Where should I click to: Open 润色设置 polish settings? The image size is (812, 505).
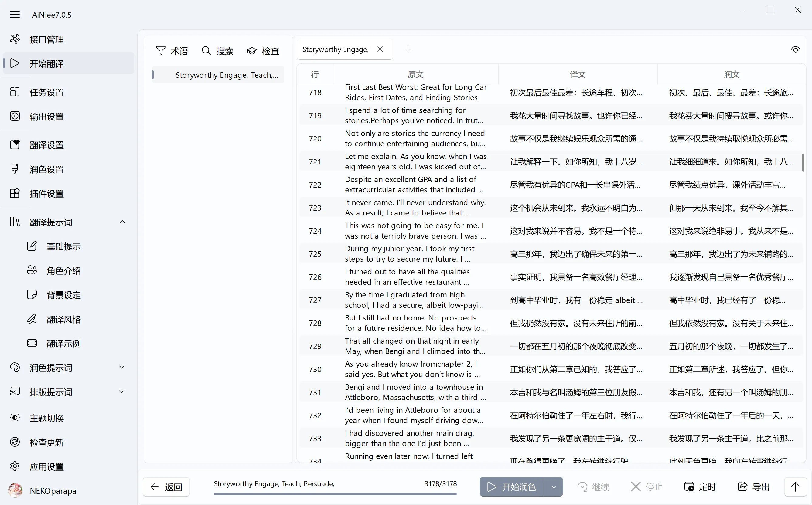(46, 169)
